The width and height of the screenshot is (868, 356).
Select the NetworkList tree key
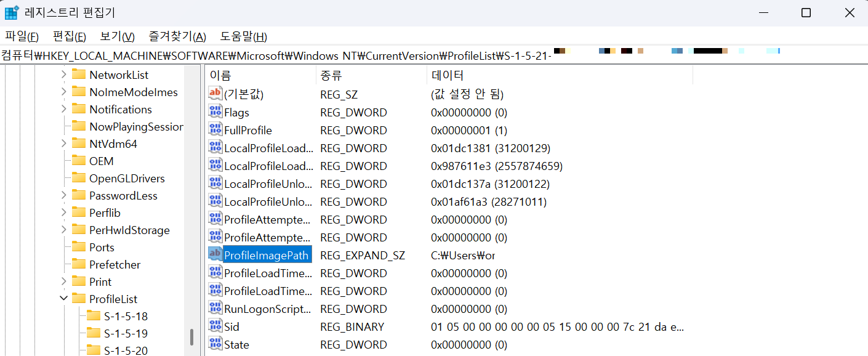click(x=119, y=75)
